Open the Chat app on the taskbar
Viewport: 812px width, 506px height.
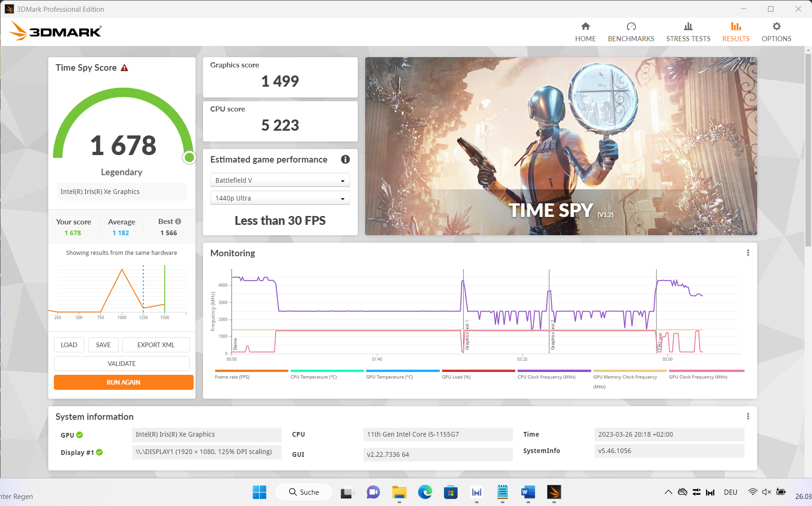(373, 492)
